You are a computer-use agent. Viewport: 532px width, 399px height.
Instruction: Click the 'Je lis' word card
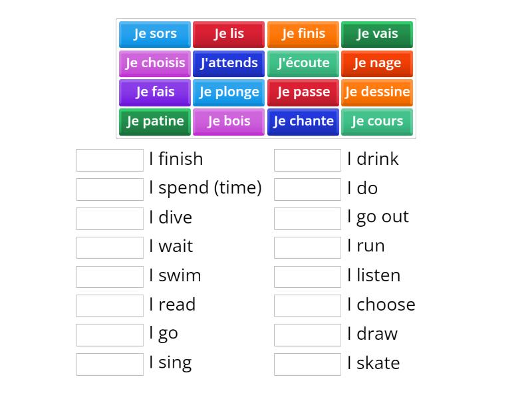tap(228, 34)
